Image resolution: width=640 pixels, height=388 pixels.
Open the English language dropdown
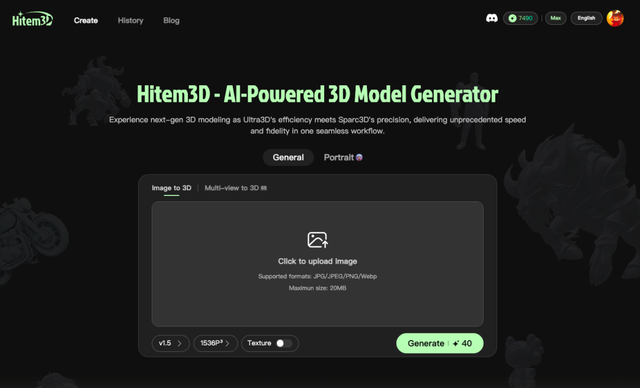point(586,18)
